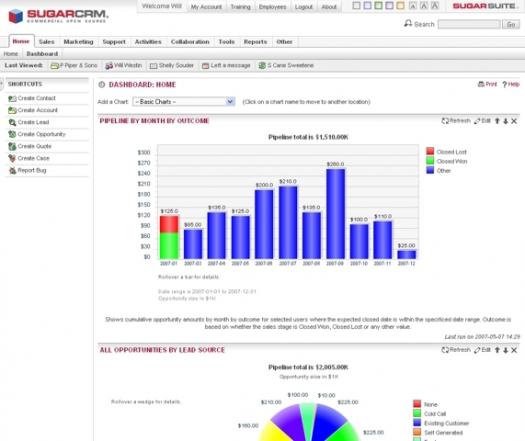Viewport: 525px width, 441px height.
Task: Click the Report Bug icon
Action: [12, 170]
